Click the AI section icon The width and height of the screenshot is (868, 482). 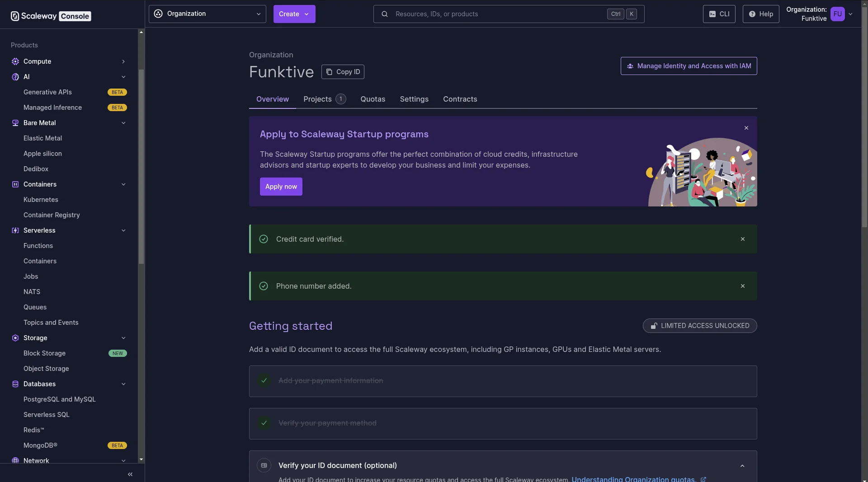(x=15, y=77)
